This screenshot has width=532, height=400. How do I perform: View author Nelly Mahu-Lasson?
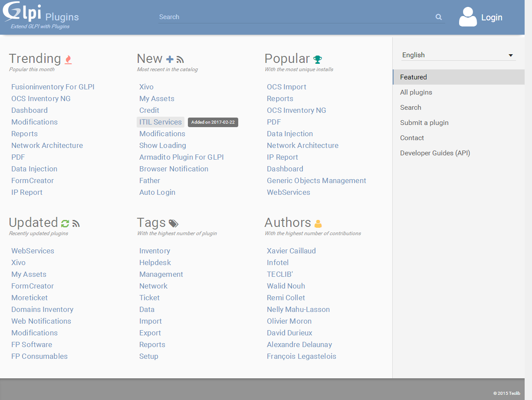[298, 309]
